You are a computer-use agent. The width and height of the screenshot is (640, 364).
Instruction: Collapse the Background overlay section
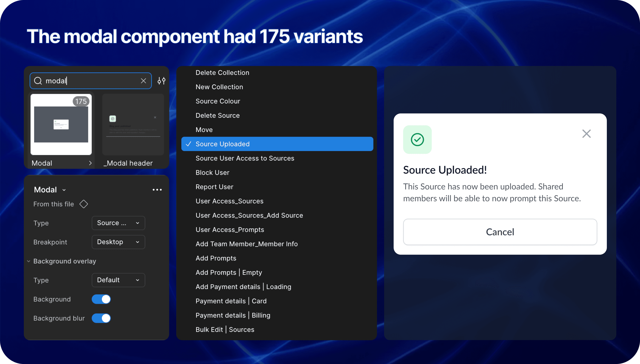(x=29, y=261)
